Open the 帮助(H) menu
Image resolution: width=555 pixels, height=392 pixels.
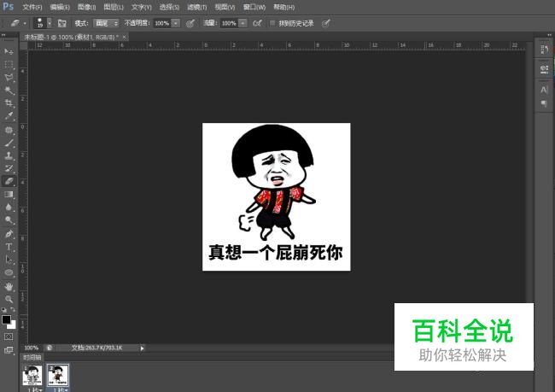click(x=283, y=7)
